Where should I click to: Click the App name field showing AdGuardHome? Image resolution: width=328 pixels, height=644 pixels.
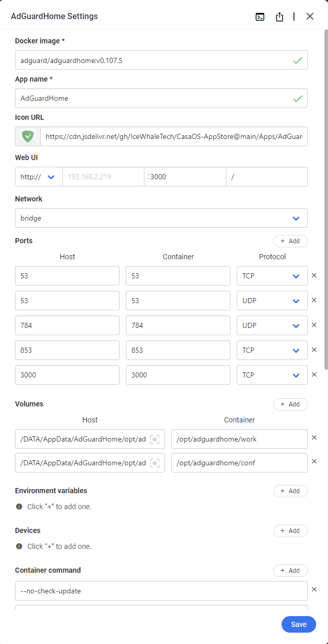click(x=155, y=98)
